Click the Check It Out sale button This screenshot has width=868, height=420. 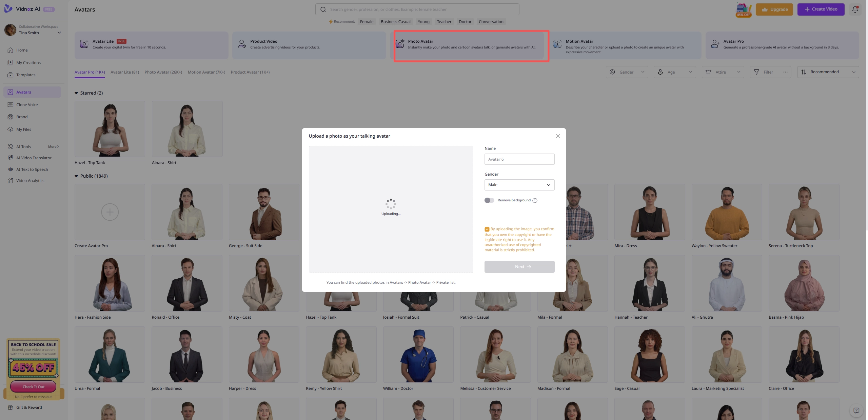pyautogui.click(x=33, y=387)
